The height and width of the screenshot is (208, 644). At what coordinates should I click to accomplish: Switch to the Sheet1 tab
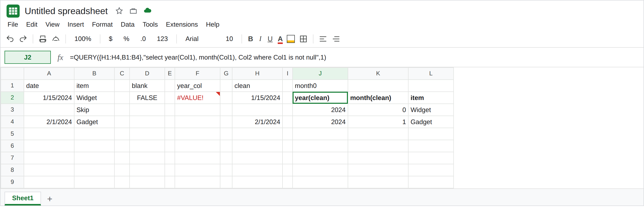[x=23, y=198]
